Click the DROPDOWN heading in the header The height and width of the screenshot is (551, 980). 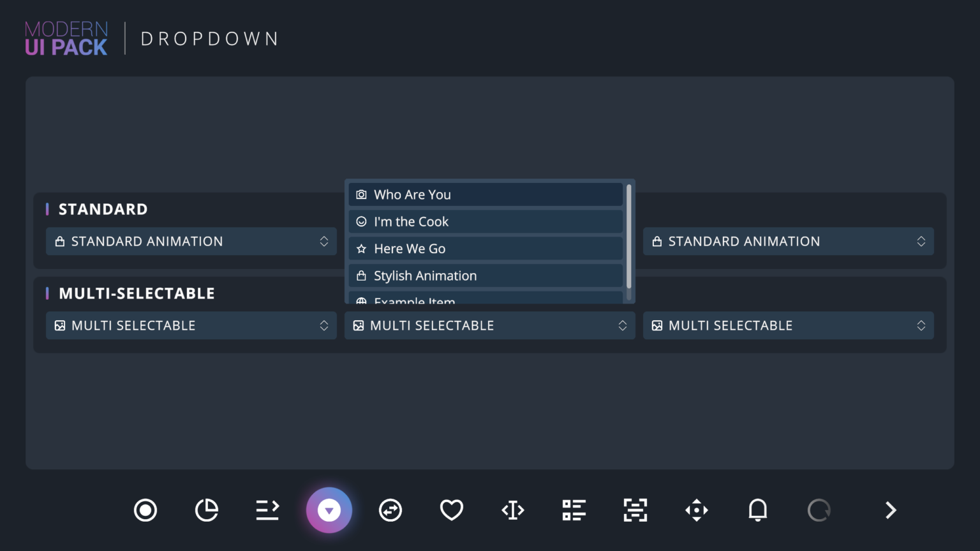pyautogui.click(x=210, y=38)
